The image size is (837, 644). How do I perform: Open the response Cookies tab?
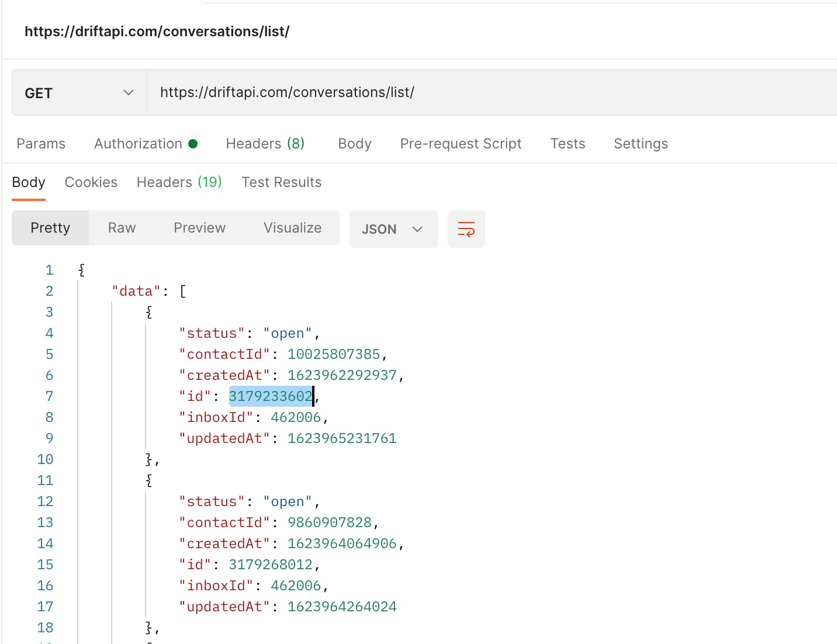click(91, 182)
